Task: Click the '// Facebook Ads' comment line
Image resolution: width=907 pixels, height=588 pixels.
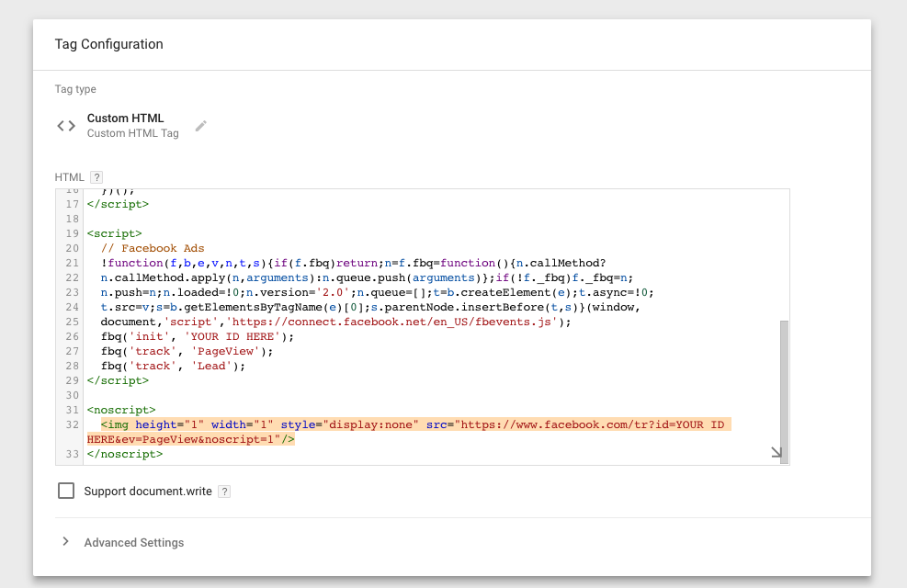Action: pos(153,248)
